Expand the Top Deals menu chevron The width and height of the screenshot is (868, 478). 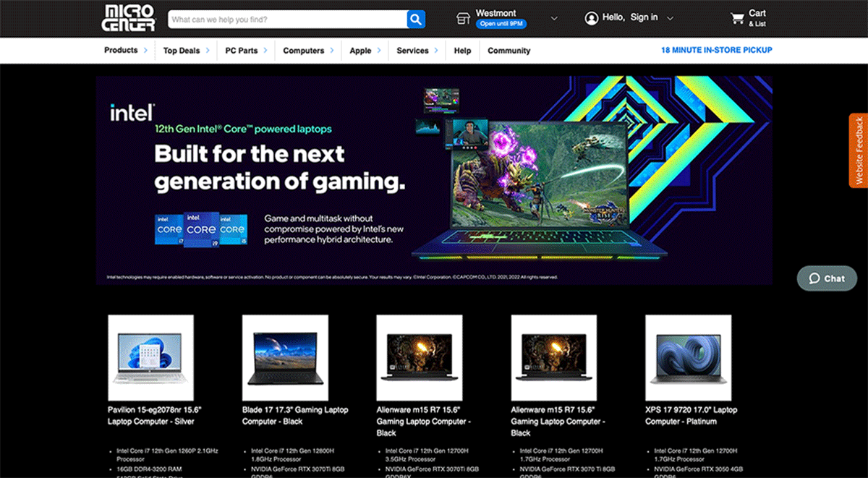pos(208,51)
